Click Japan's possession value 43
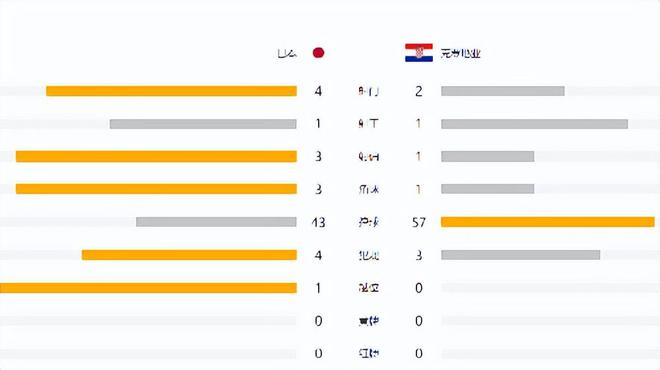 pos(318,222)
